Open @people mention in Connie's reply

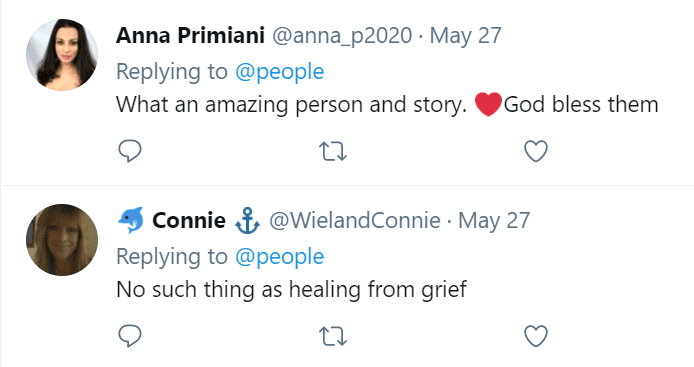279,257
